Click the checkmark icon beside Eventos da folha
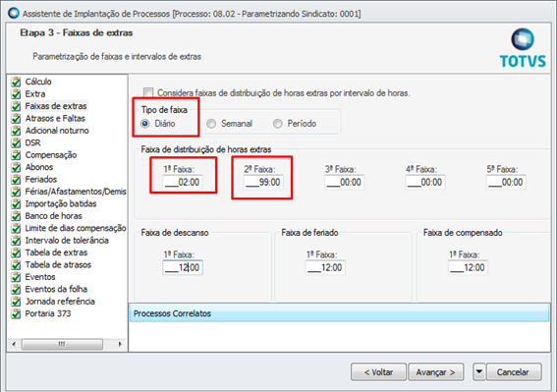This screenshot has width=557, height=392. pyautogui.click(x=16, y=289)
